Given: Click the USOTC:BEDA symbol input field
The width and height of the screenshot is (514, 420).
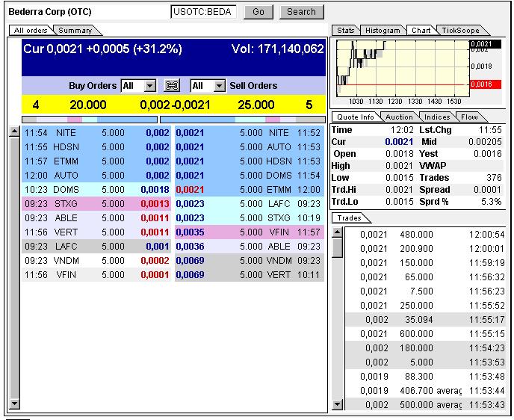Looking at the screenshot, I should [x=204, y=12].
